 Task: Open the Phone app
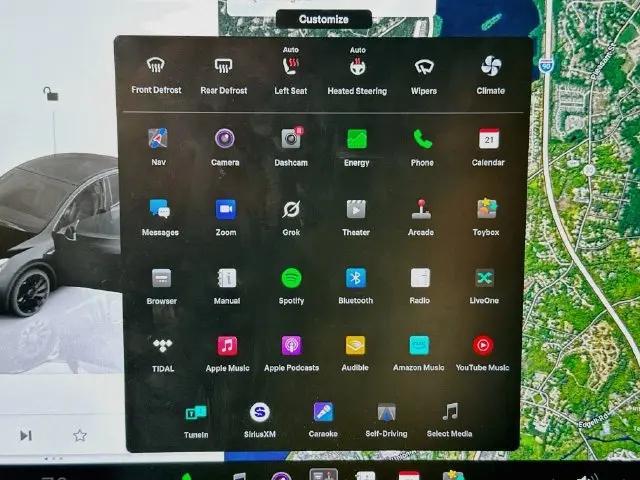pyautogui.click(x=422, y=147)
